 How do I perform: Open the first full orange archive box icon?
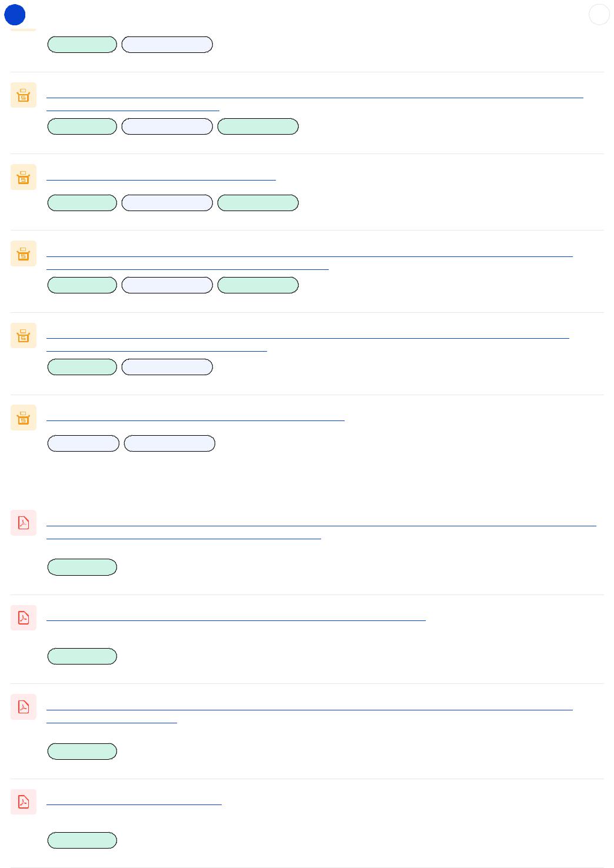[24, 95]
